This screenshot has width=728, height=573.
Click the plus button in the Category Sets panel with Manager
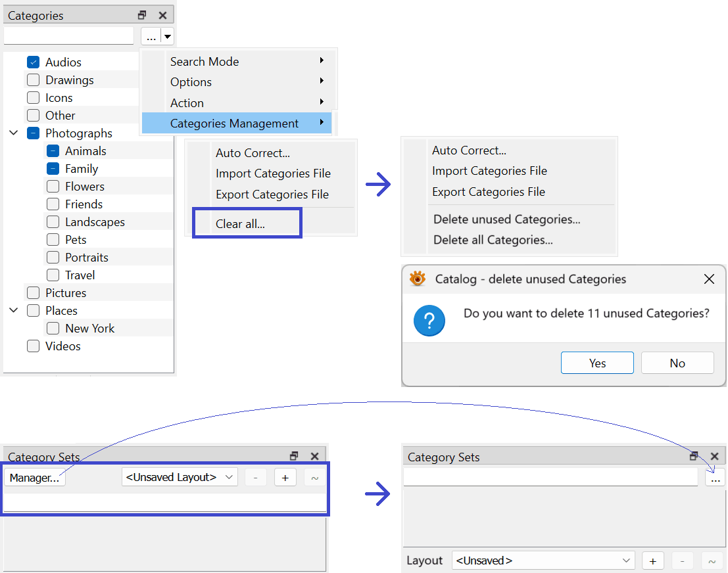(285, 478)
